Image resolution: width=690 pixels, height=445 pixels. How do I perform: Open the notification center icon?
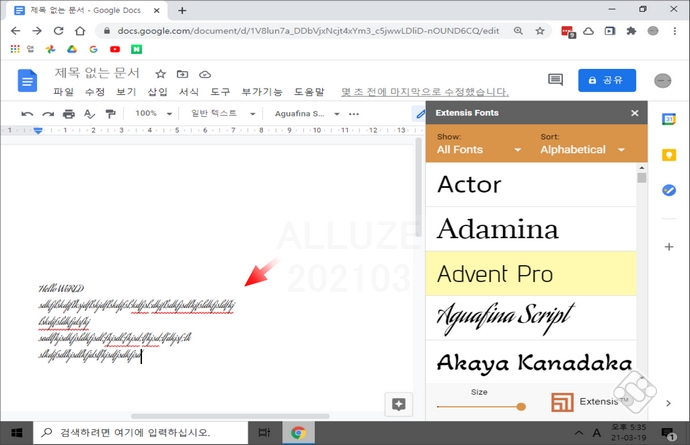coord(668,433)
